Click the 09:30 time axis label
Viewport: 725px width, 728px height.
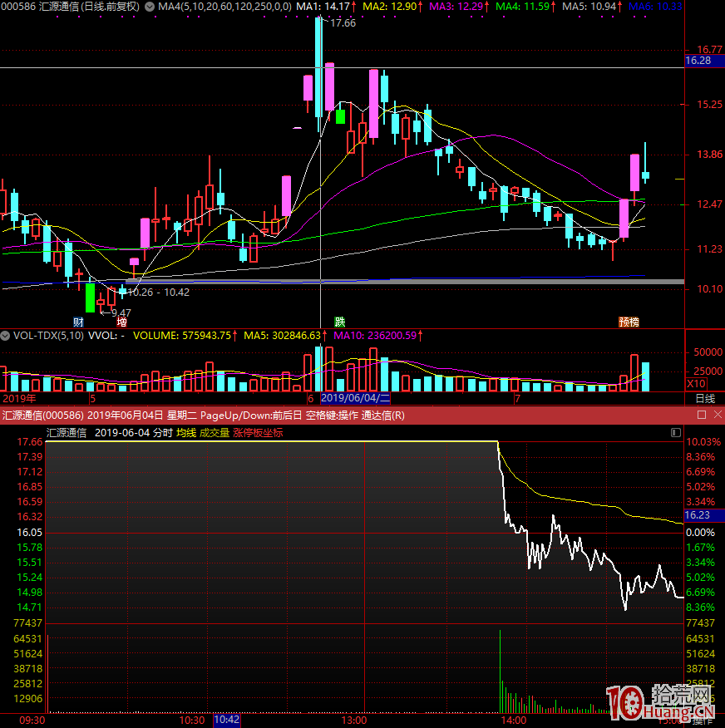click(x=32, y=721)
